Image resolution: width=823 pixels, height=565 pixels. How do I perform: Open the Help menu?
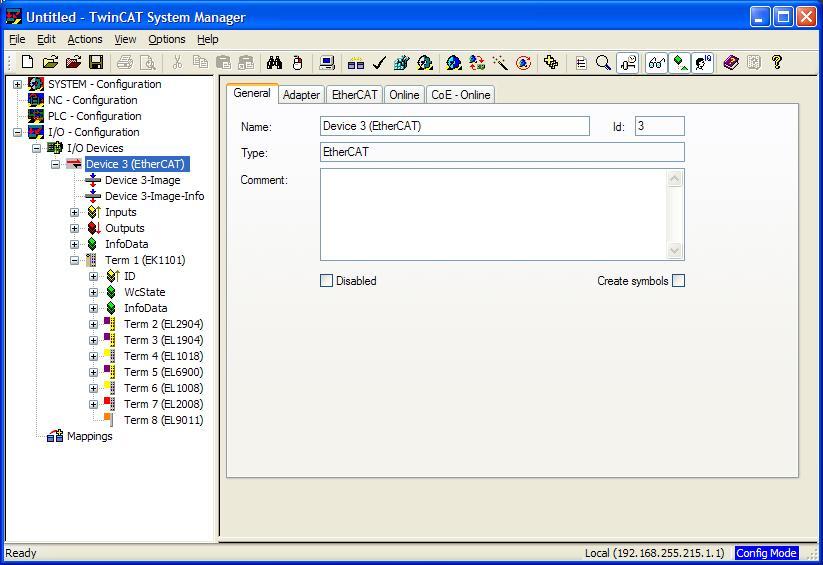click(207, 39)
